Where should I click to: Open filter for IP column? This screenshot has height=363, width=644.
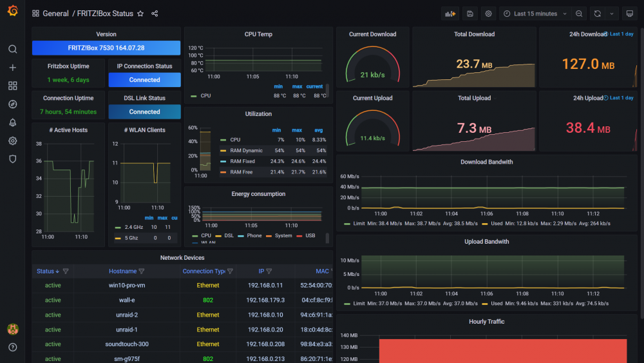click(x=269, y=271)
